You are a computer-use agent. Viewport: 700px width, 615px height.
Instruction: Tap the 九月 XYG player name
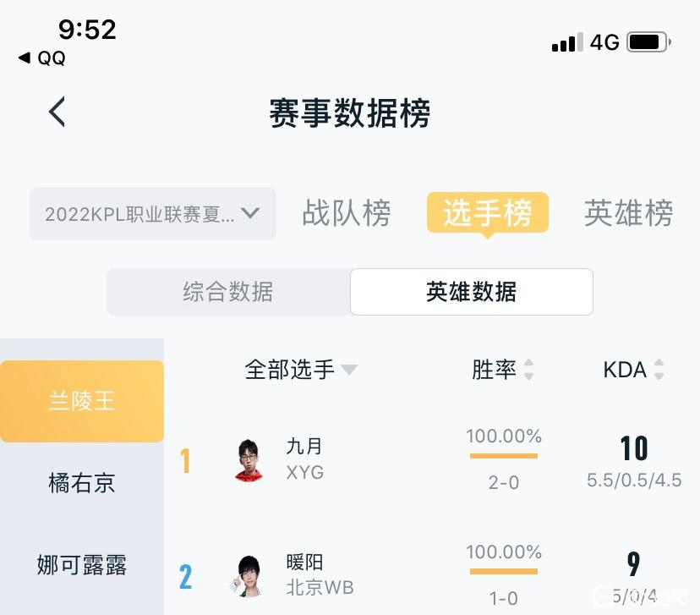click(305, 459)
